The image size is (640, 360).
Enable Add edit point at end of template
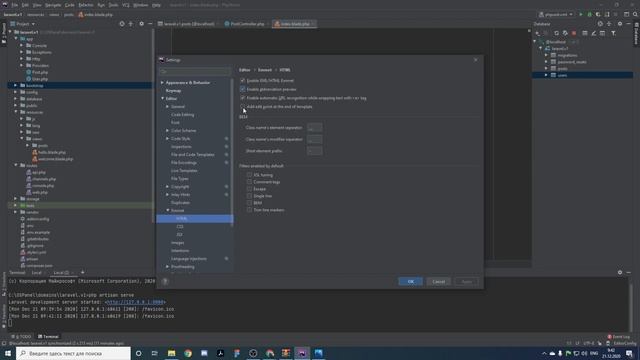(243, 107)
